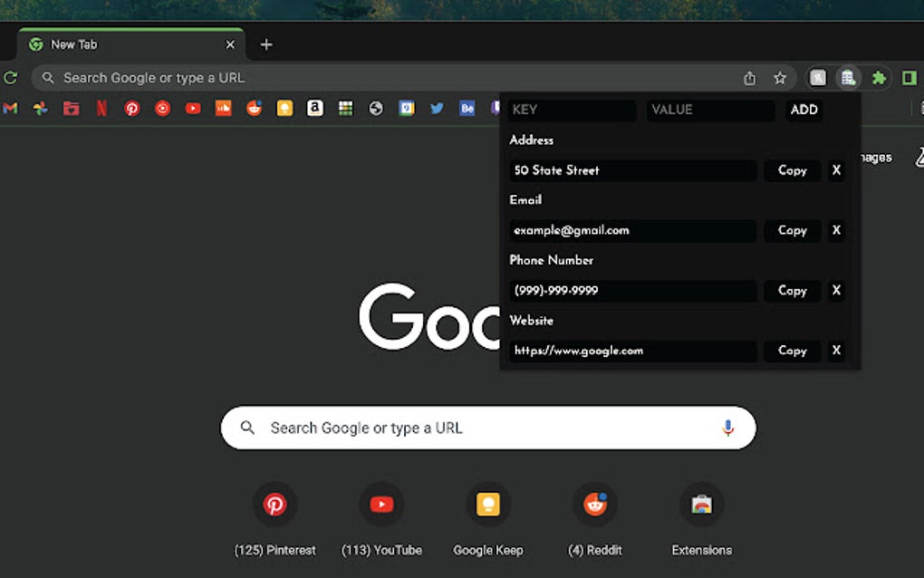This screenshot has height=578, width=924.
Task: Delete the Website entry with X
Action: tap(836, 351)
